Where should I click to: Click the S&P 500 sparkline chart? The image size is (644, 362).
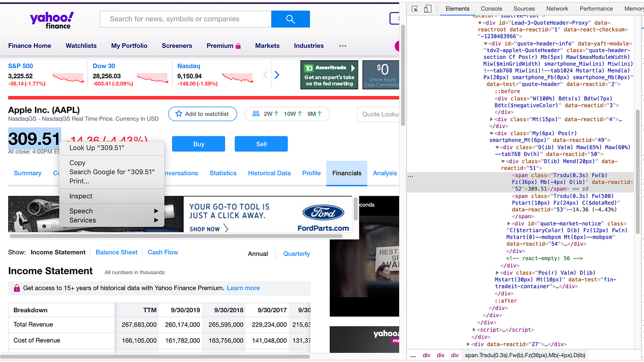68,77
